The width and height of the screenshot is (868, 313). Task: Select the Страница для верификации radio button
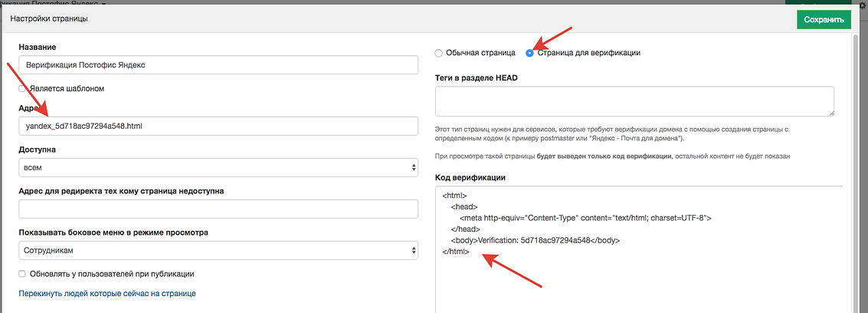point(530,53)
